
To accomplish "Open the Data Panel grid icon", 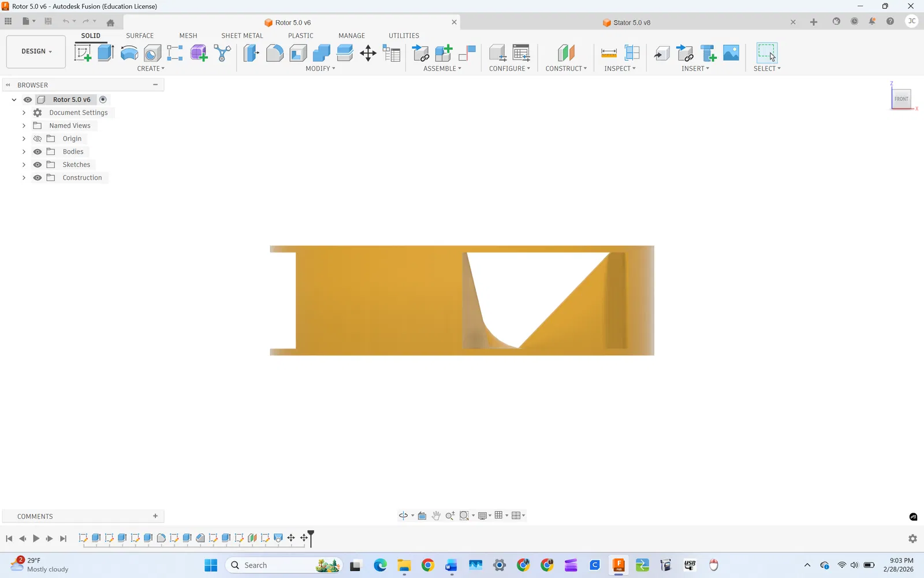I will coord(8,21).
